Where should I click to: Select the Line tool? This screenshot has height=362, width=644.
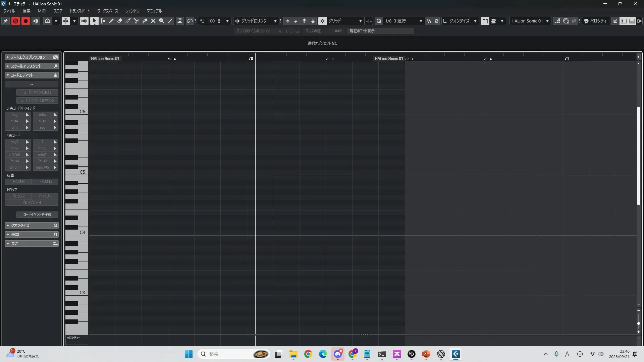[x=170, y=21]
